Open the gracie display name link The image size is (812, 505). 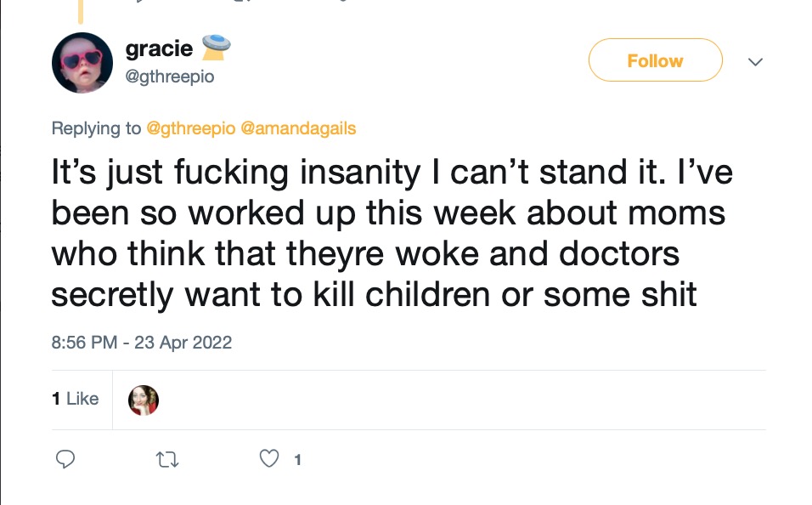click(x=159, y=48)
